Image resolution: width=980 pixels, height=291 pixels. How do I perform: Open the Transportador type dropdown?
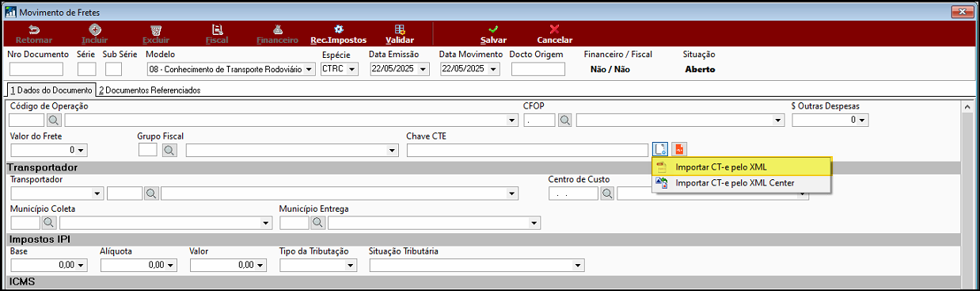(98, 193)
